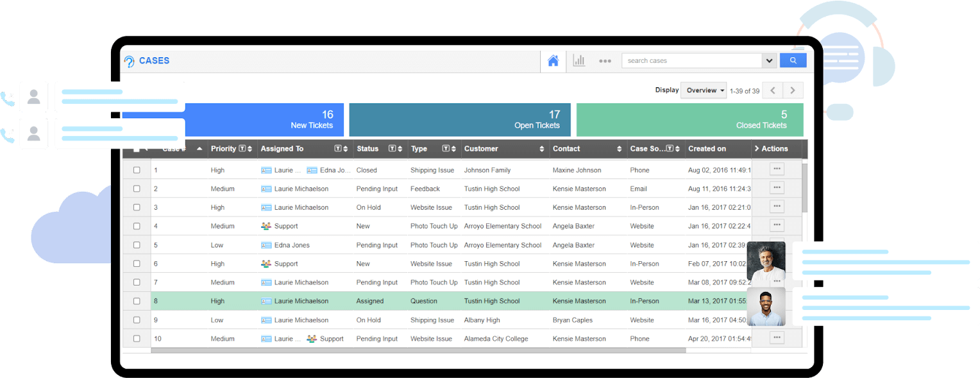Screen dimensions: 980x378
Task: Click the Home icon in top bar
Action: coord(553,61)
